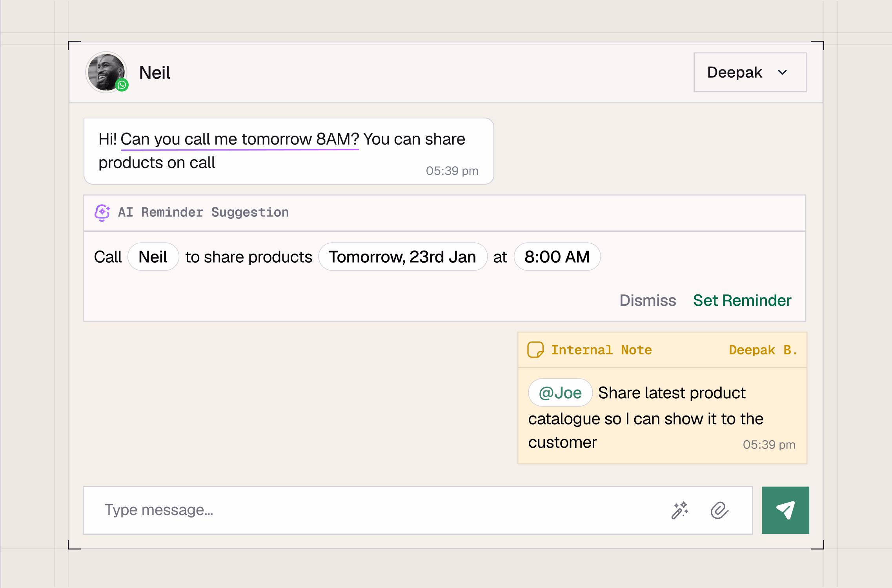Click Set Reminder
This screenshot has height=588, width=892.
tap(742, 300)
